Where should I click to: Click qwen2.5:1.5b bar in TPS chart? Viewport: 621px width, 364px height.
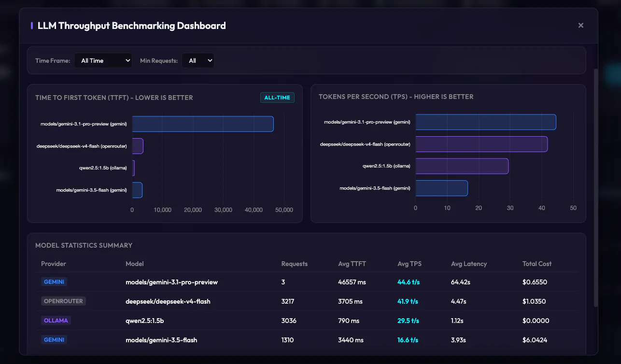coord(462,166)
